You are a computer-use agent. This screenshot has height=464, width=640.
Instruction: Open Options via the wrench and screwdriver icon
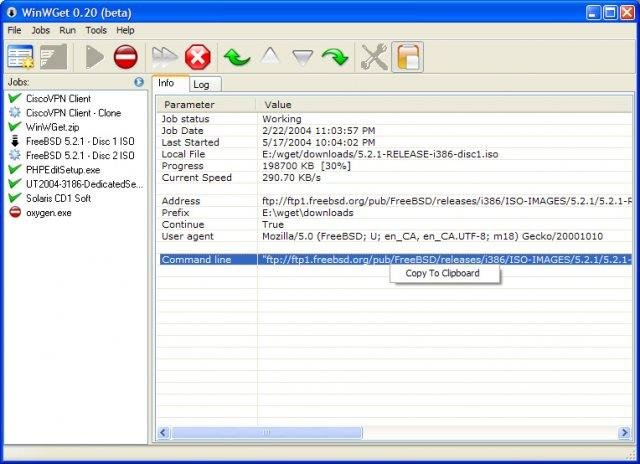click(x=374, y=57)
